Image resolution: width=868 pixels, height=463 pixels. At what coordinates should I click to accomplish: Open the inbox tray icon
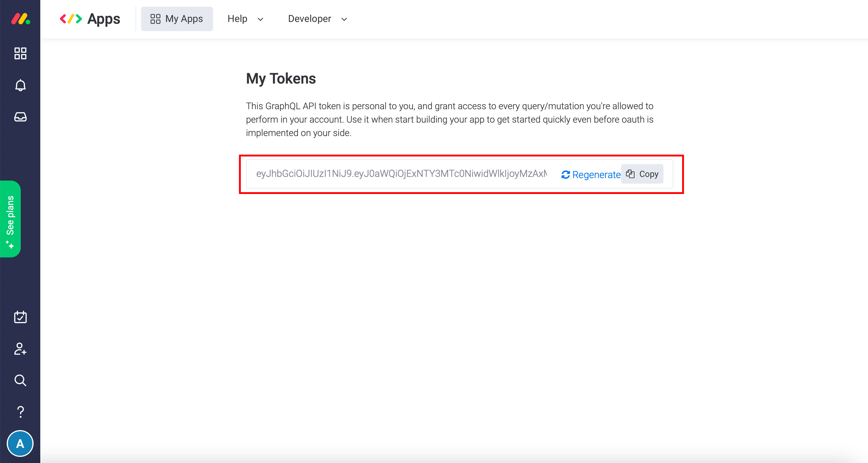[20, 117]
